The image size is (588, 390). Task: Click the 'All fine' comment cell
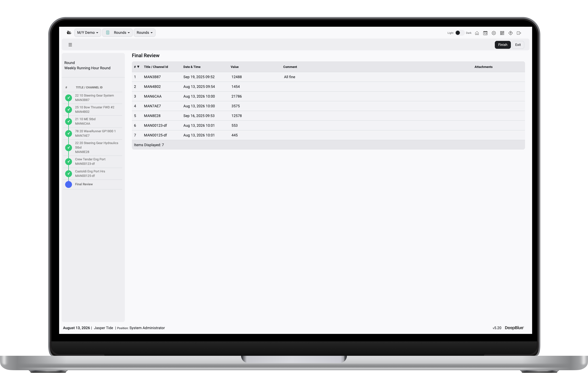tap(290, 77)
